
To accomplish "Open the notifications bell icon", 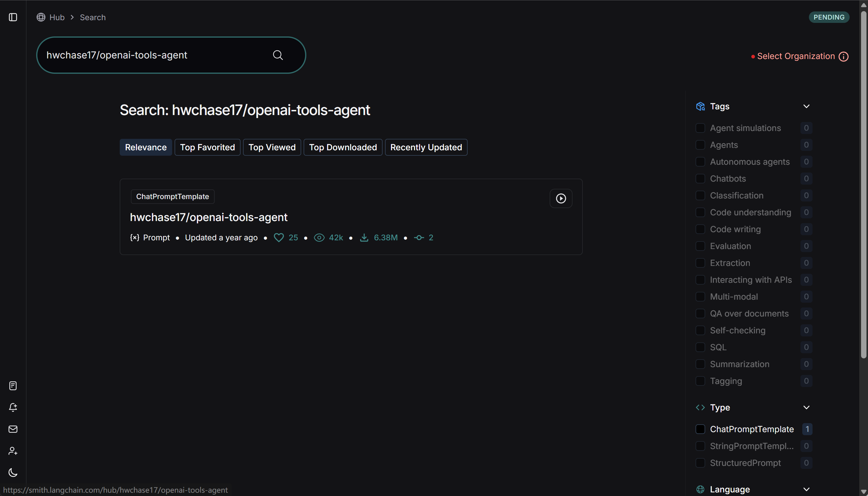I will coord(13,407).
